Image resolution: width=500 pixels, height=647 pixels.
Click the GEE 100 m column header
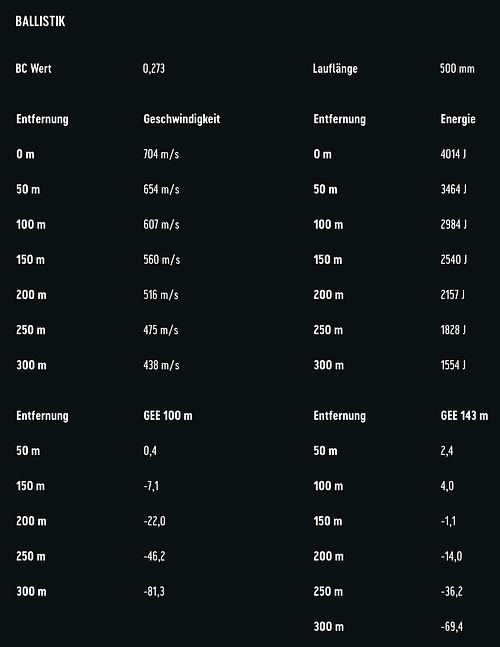point(168,416)
